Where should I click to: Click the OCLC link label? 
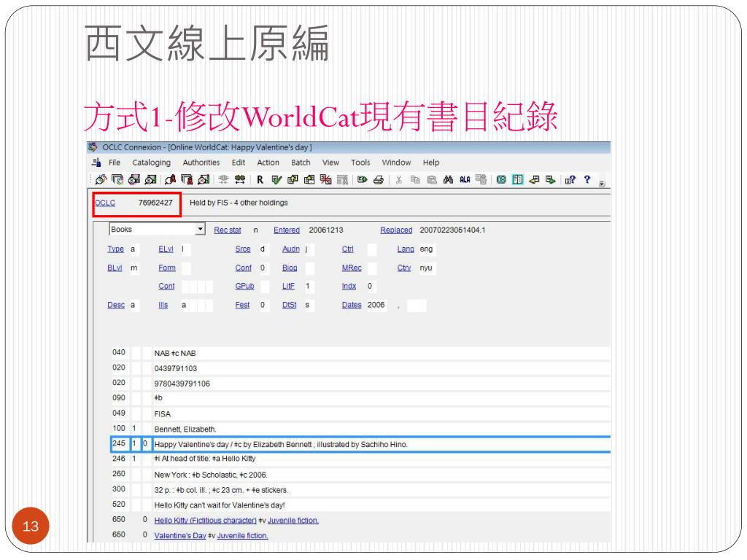(105, 203)
